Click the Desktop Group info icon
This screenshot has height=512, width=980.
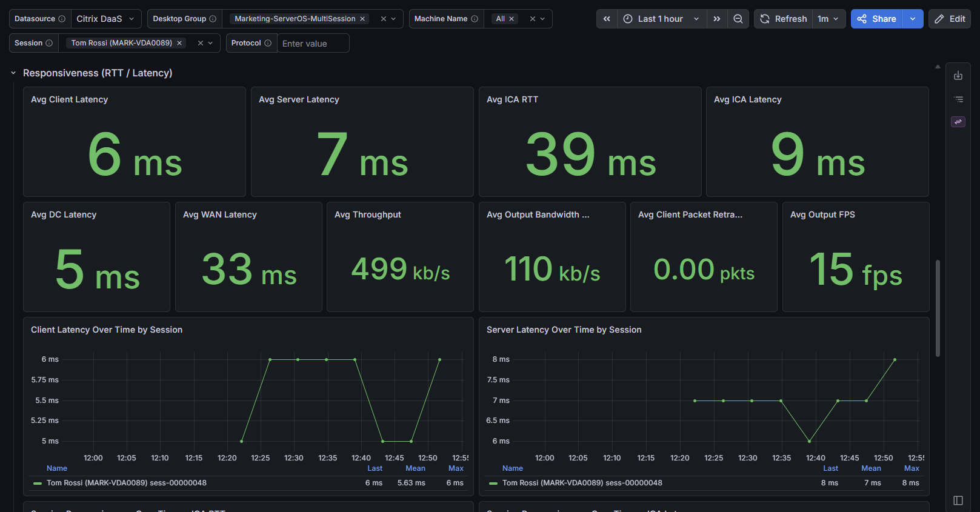(x=213, y=19)
